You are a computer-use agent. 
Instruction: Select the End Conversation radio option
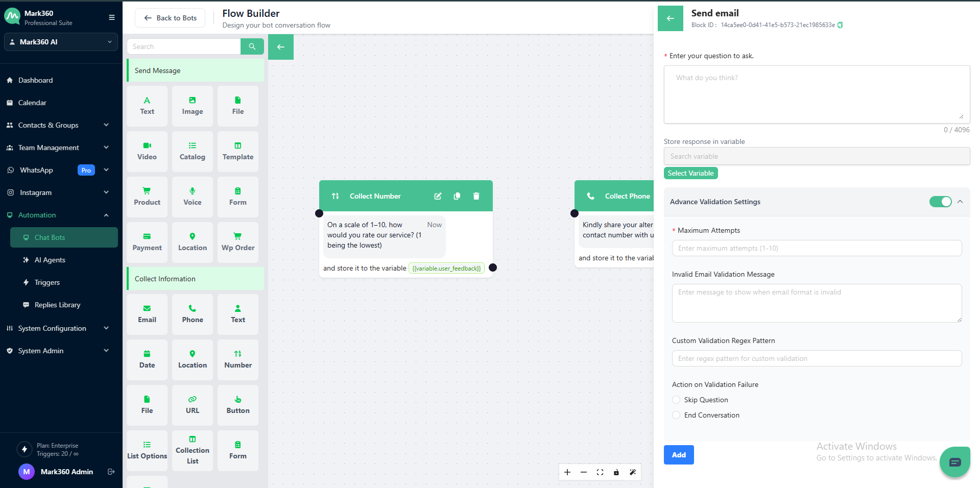[676, 415]
